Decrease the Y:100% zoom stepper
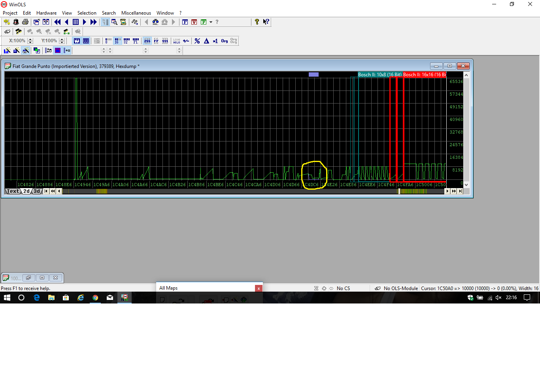540x392 pixels. point(62,42)
